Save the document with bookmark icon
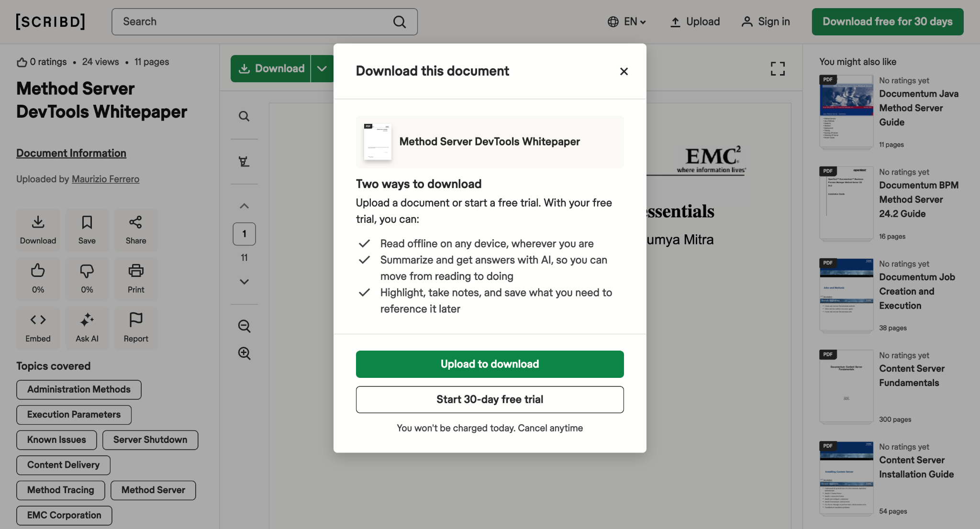980x529 pixels. pyautogui.click(x=87, y=230)
